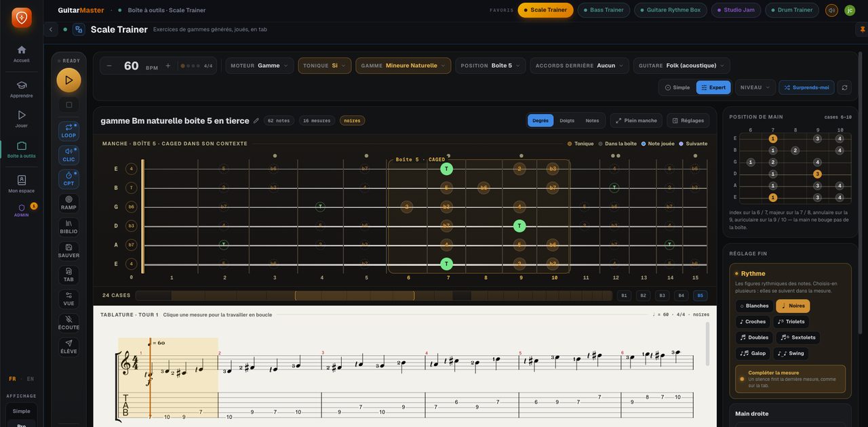Select Triolets rhythm figure

coord(791,321)
